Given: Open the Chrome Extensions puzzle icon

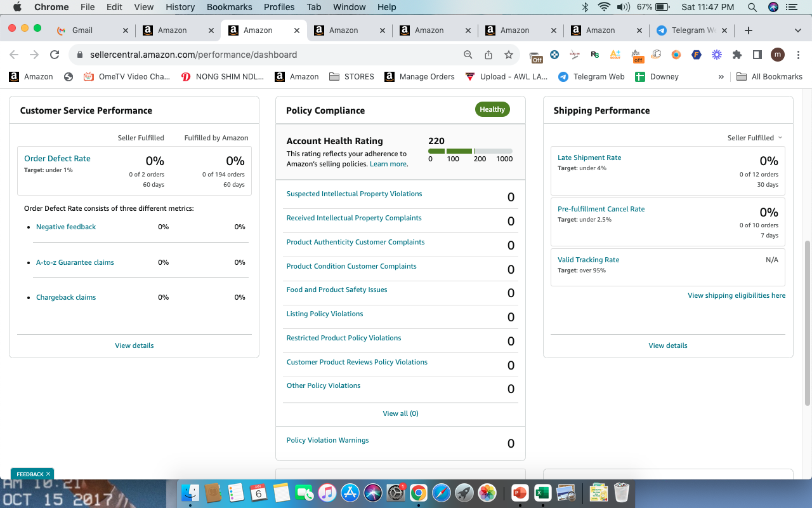Looking at the screenshot, I should [737, 55].
